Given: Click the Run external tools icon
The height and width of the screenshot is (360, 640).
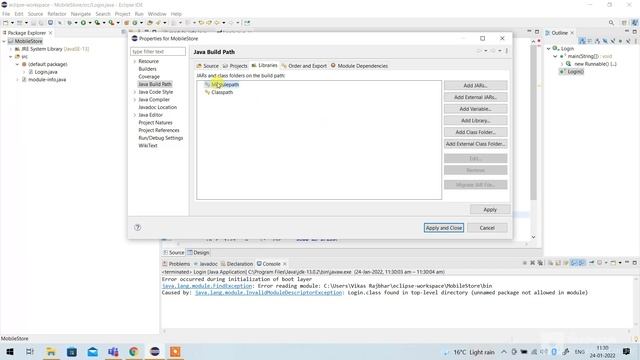Looking at the screenshot, I should [x=111, y=23].
